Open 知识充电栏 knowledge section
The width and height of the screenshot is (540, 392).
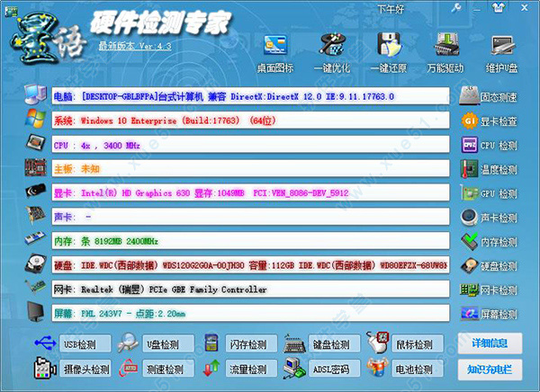click(490, 370)
